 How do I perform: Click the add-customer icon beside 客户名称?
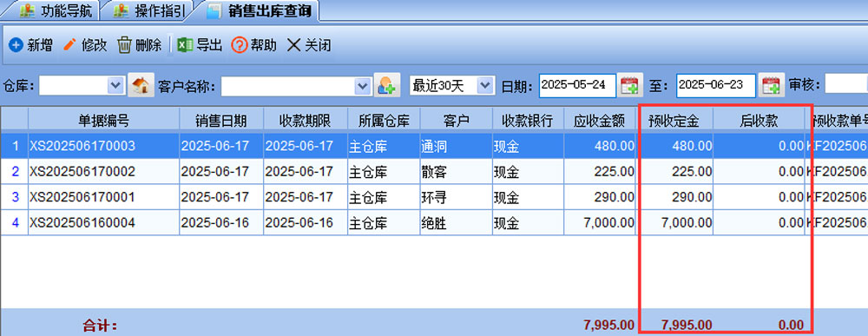[386, 85]
